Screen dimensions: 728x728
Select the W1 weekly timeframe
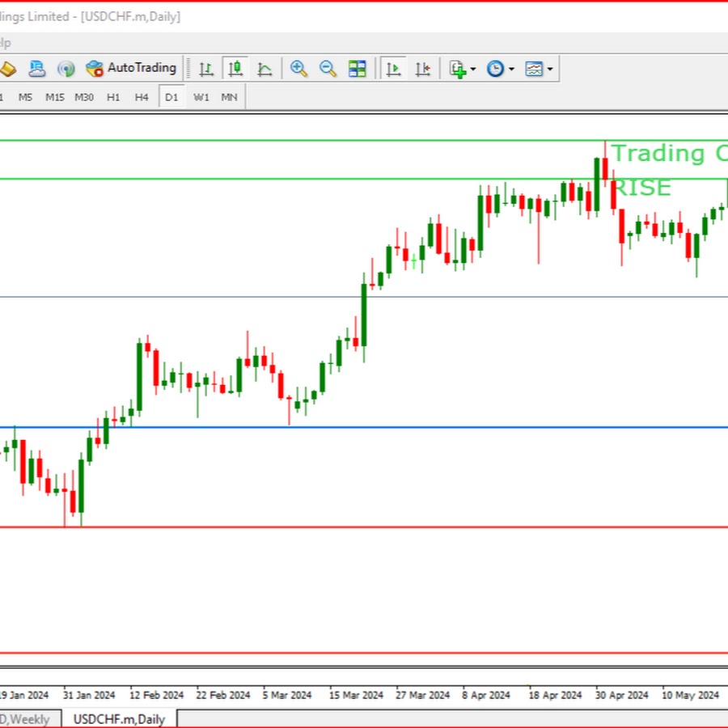(x=201, y=97)
